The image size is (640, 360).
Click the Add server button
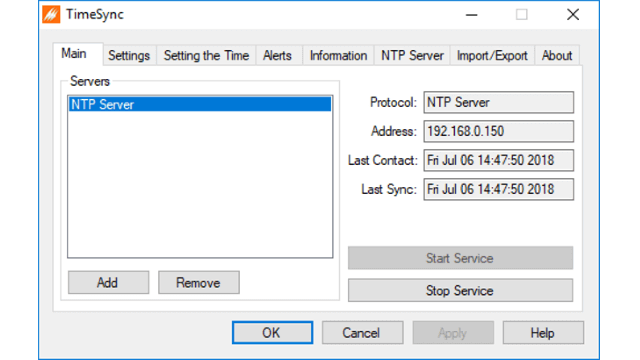coord(108,282)
